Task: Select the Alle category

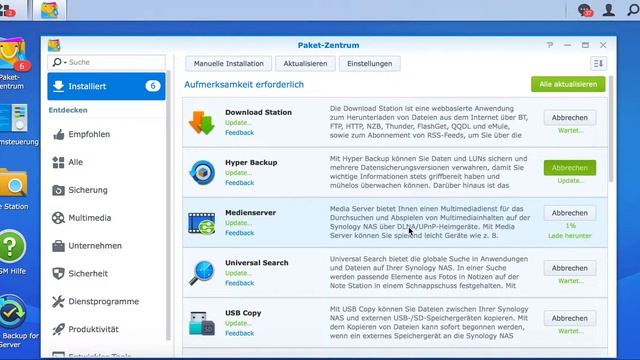Action: pyautogui.click(x=107, y=162)
